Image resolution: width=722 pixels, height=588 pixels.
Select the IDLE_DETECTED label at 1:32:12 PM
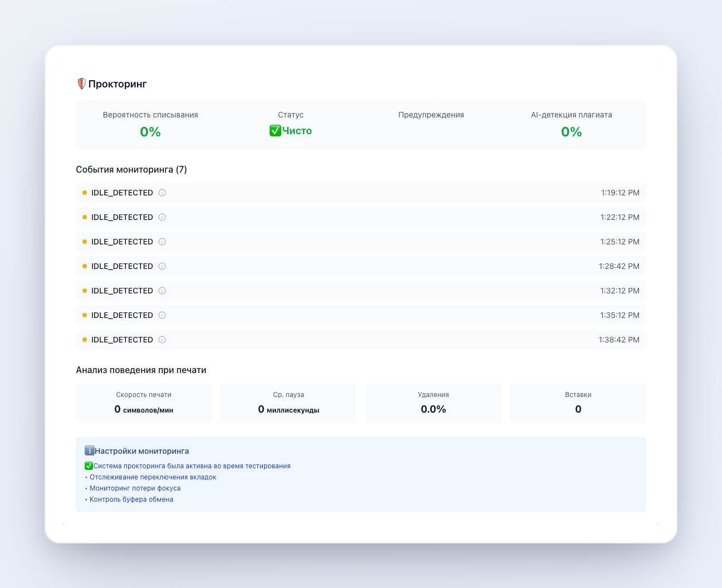coord(122,291)
